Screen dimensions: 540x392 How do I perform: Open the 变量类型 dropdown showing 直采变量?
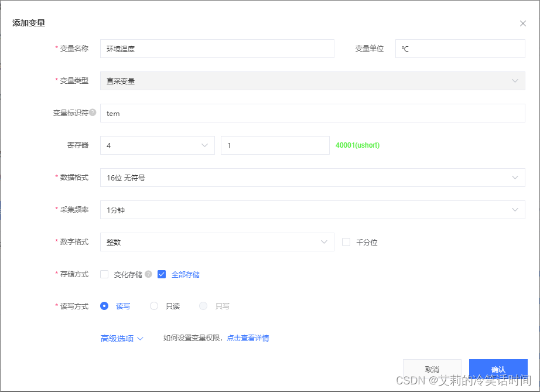pyautogui.click(x=312, y=81)
